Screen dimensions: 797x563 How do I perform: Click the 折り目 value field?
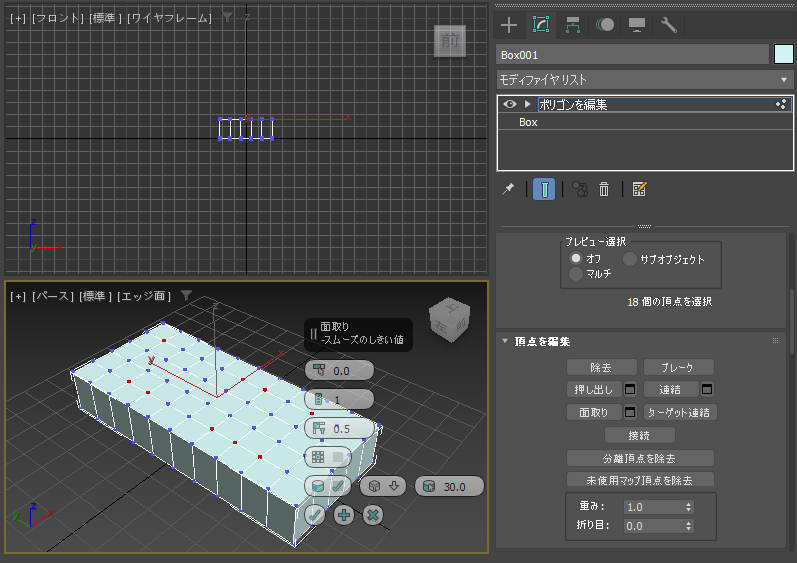[x=653, y=525]
